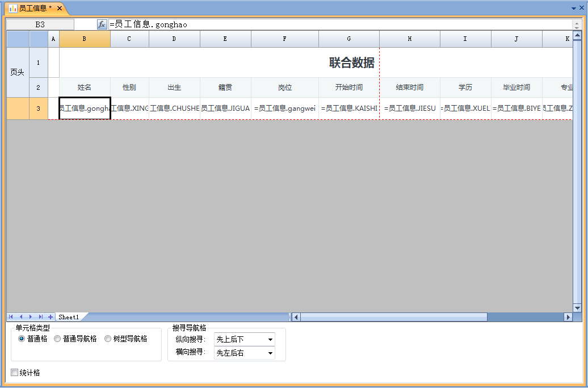Click column F header
This screenshot has width=588, height=388.
(x=284, y=39)
